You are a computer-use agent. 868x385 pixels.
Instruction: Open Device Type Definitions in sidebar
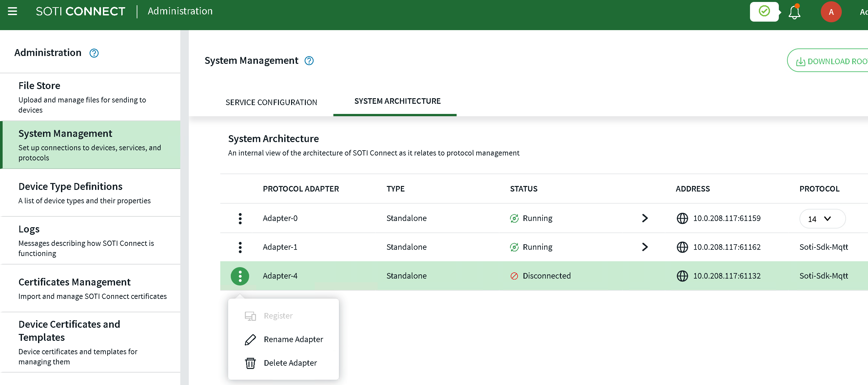90,193
